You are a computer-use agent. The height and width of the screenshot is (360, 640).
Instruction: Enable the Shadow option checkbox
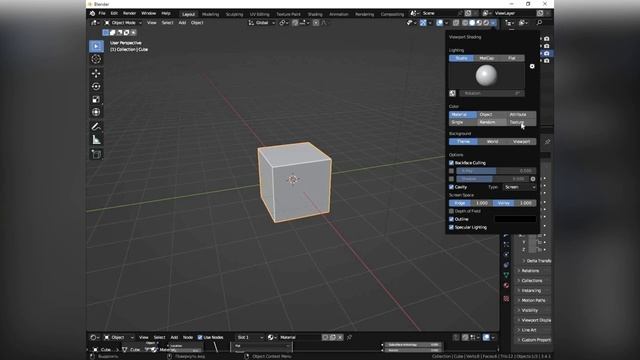451,179
